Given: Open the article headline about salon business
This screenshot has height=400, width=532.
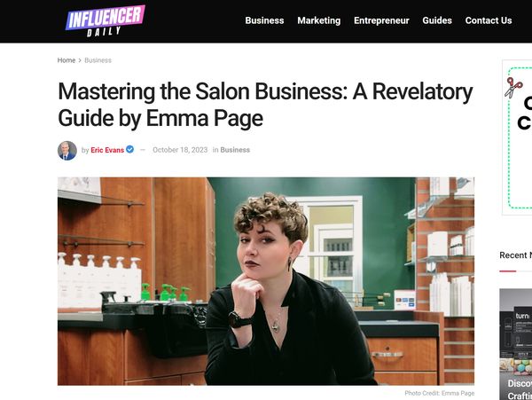Looking at the screenshot, I should tap(265, 105).
